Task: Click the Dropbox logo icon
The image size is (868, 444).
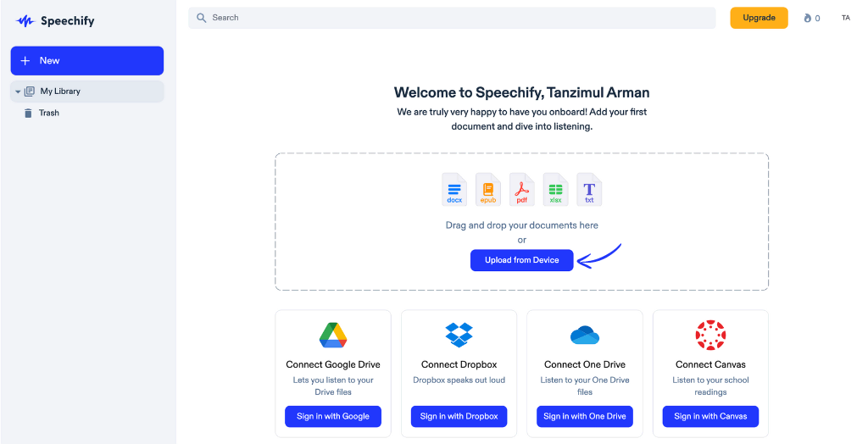Action: click(459, 335)
